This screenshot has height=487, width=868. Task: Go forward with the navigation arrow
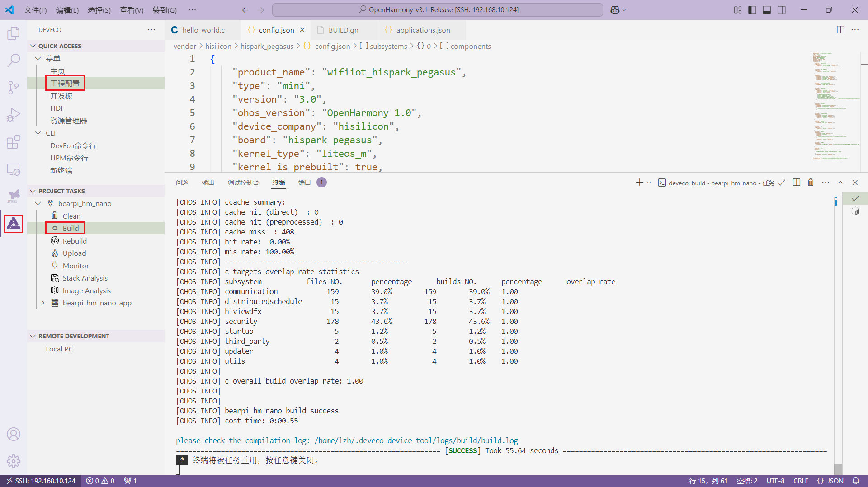[x=260, y=10]
